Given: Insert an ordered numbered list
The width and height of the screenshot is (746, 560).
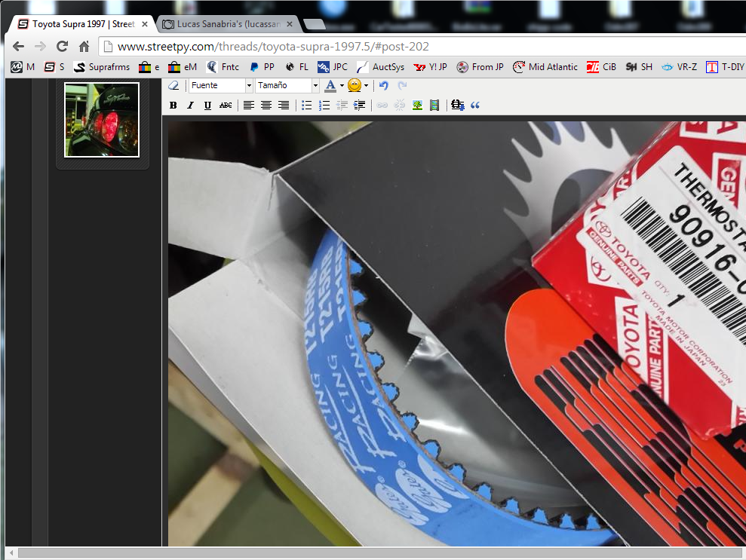Looking at the screenshot, I should [324, 106].
